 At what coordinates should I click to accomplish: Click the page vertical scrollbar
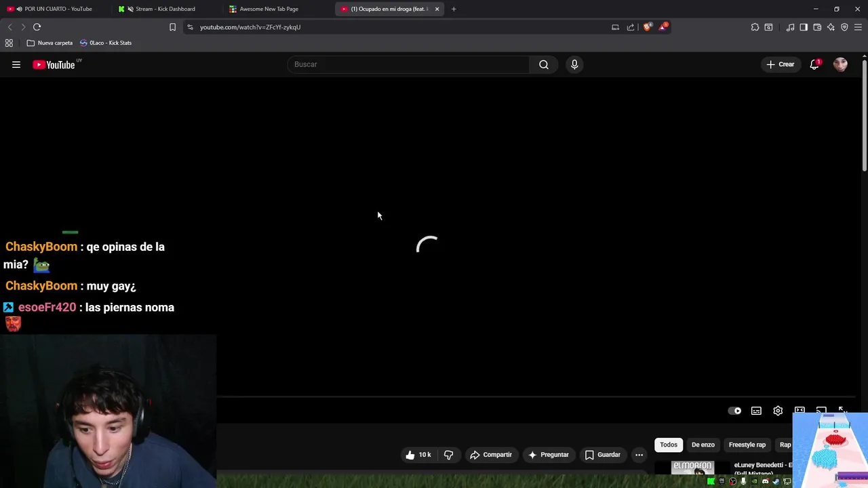point(864,115)
